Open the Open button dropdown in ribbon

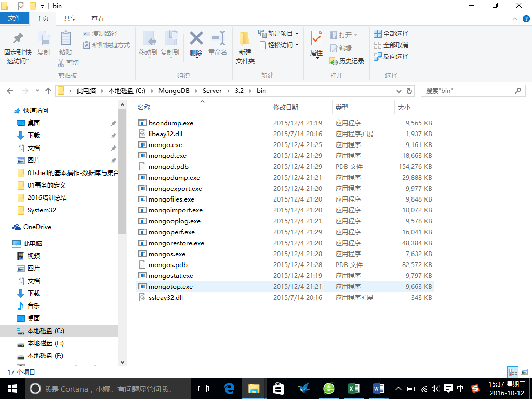pos(355,35)
